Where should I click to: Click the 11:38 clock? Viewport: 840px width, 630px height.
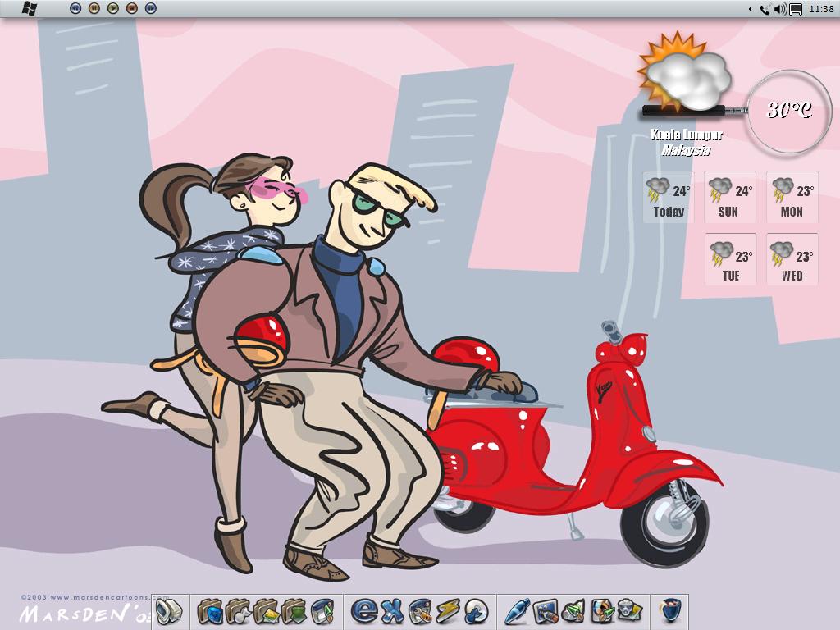tap(821, 10)
